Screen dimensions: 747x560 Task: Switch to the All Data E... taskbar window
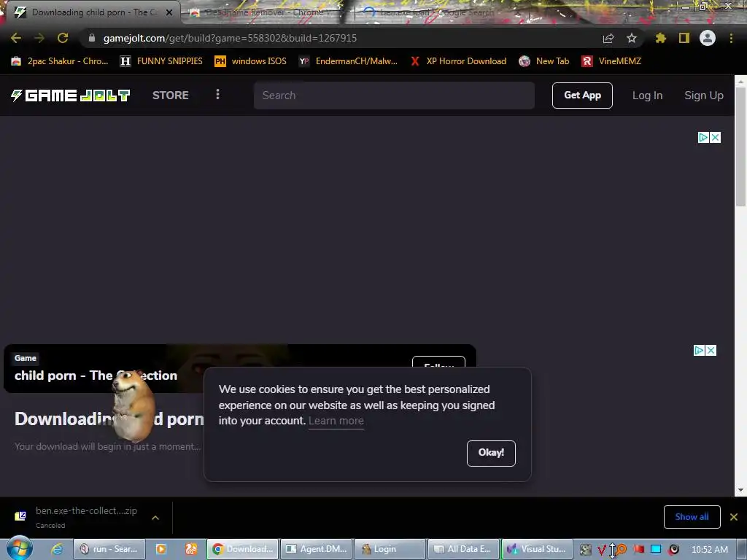tap(463, 549)
